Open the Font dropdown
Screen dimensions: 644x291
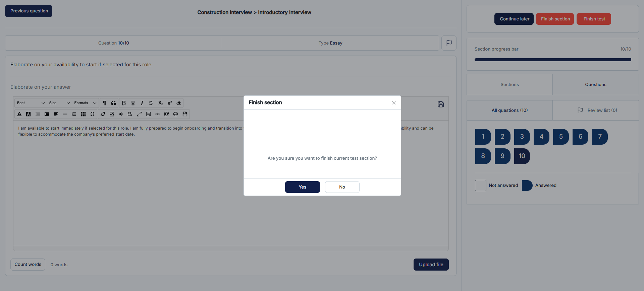point(31,103)
